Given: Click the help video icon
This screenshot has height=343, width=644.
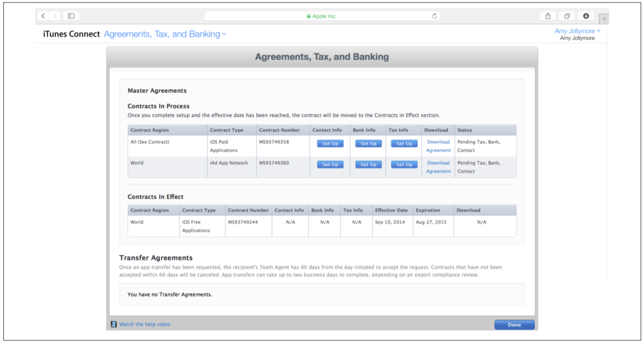Looking at the screenshot, I should click(114, 324).
